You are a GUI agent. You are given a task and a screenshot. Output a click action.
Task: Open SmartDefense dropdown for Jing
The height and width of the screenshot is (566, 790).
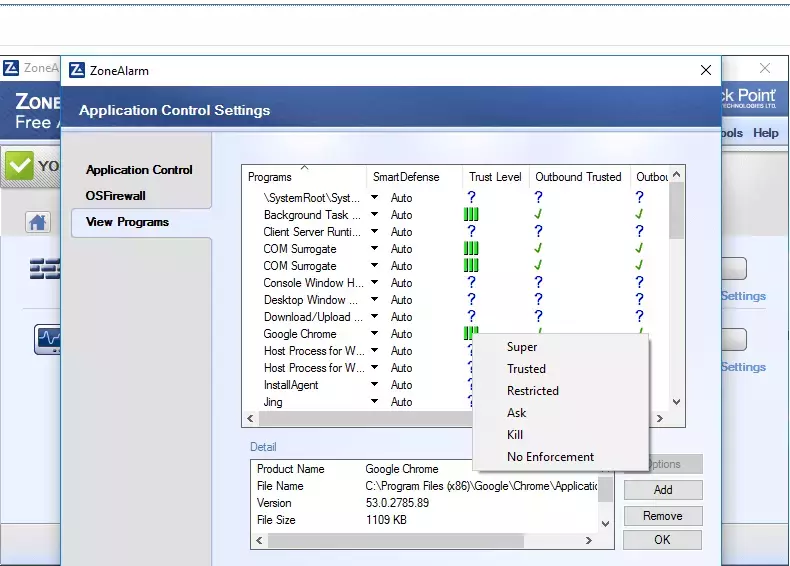[x=374, y=401]
